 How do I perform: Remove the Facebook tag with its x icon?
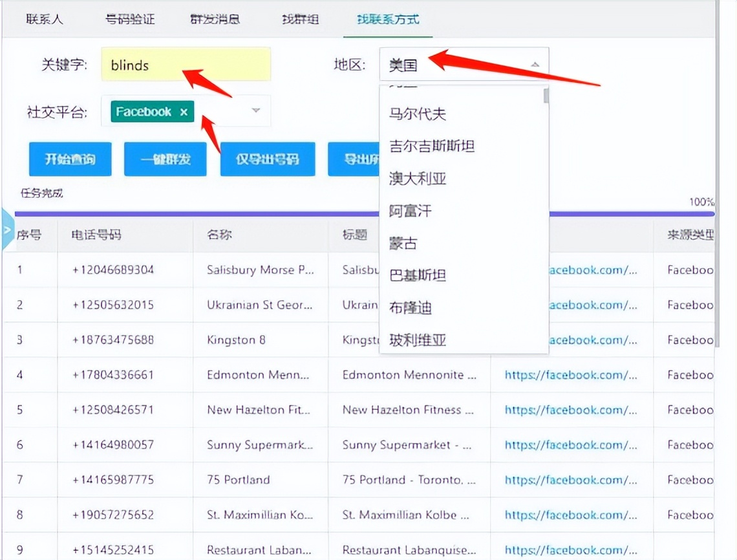[x=184, y=111]
